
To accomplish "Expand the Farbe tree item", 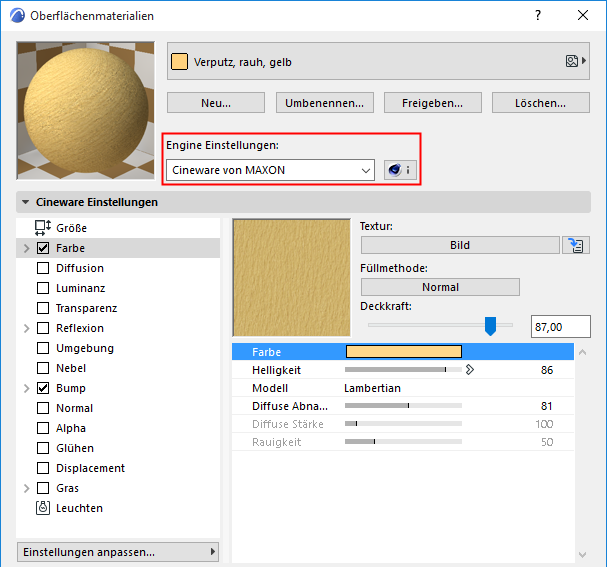I will [x=26, y=248].
